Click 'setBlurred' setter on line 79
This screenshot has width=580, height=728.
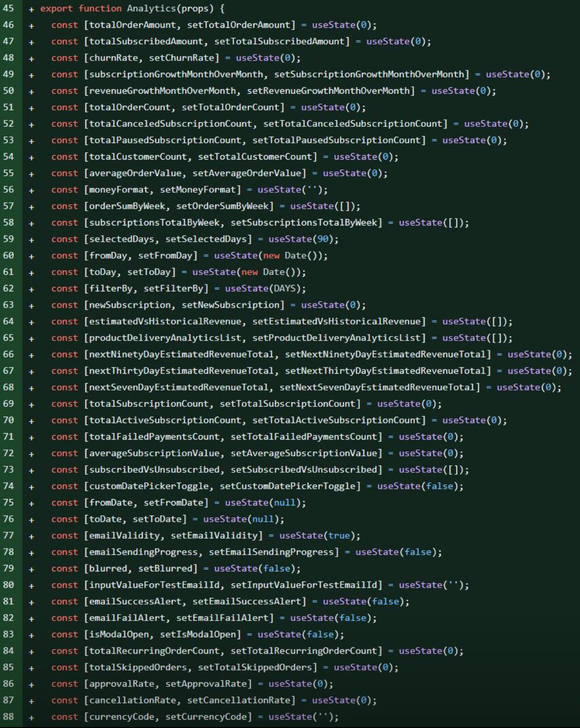pyautogui.click(x=165, y=568)
